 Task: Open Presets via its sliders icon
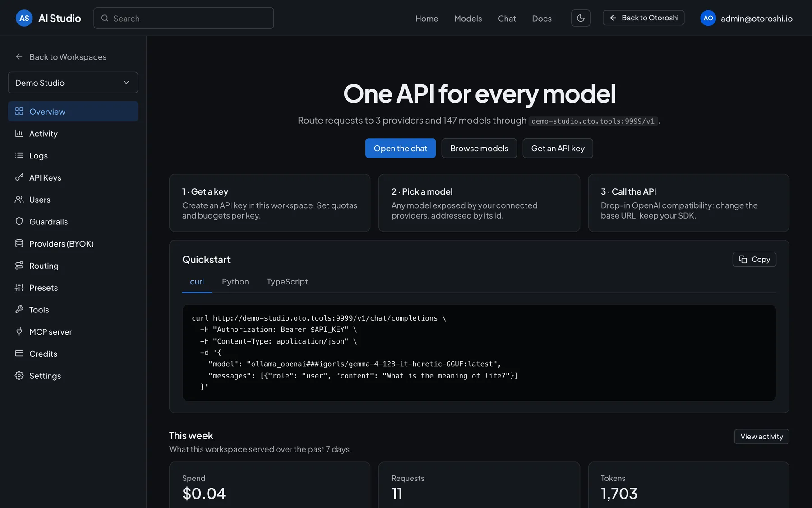pyautogui.click(x=19, y=287)
